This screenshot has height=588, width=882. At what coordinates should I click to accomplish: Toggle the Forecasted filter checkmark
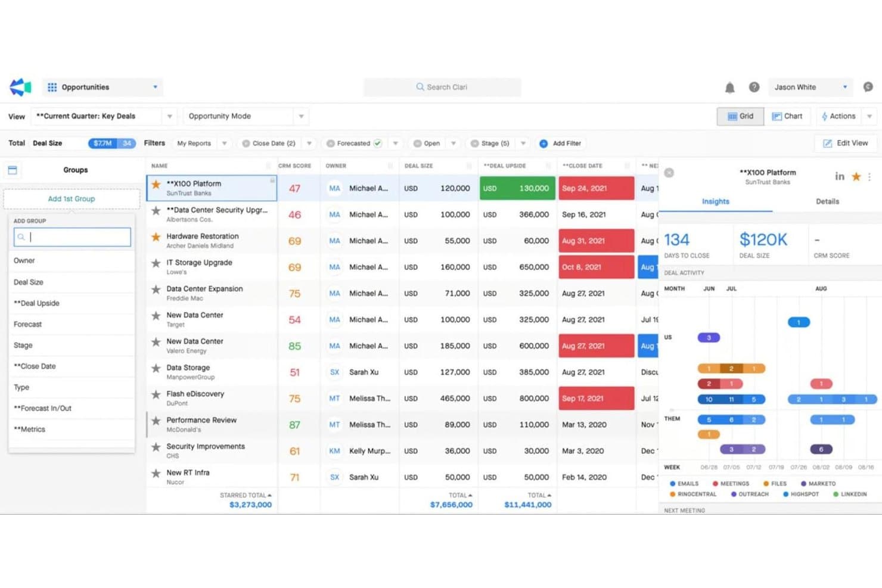378,144
